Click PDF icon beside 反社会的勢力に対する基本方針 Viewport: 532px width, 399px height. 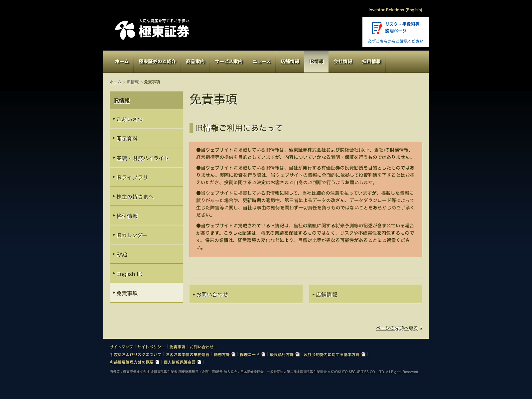click(363, 354)
